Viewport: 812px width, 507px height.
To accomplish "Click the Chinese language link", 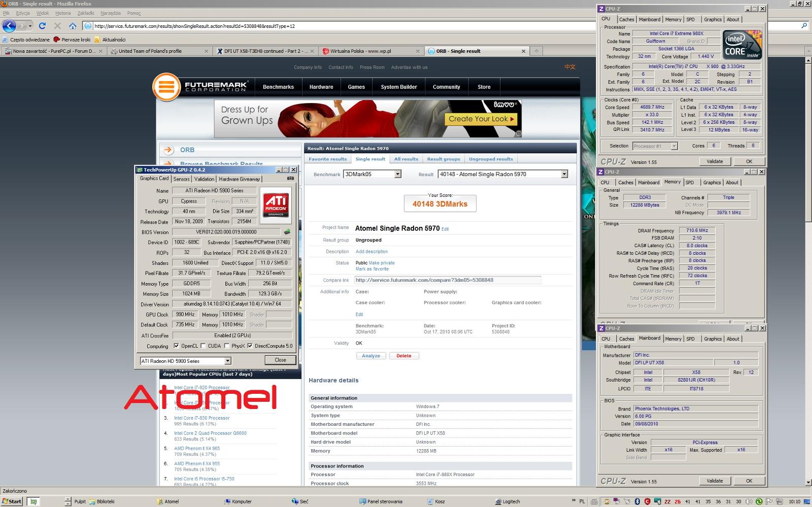I will coord(570,67).
